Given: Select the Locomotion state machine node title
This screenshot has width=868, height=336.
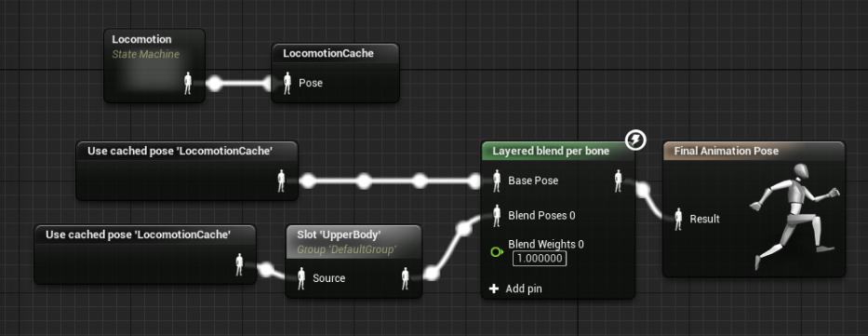Looking at the screenshot, I should pos(141,39).
